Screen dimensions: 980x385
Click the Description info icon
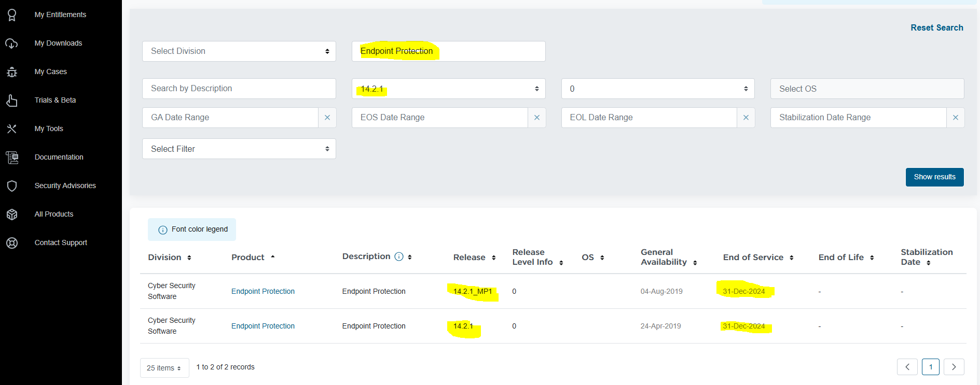(x=399, y=256)
